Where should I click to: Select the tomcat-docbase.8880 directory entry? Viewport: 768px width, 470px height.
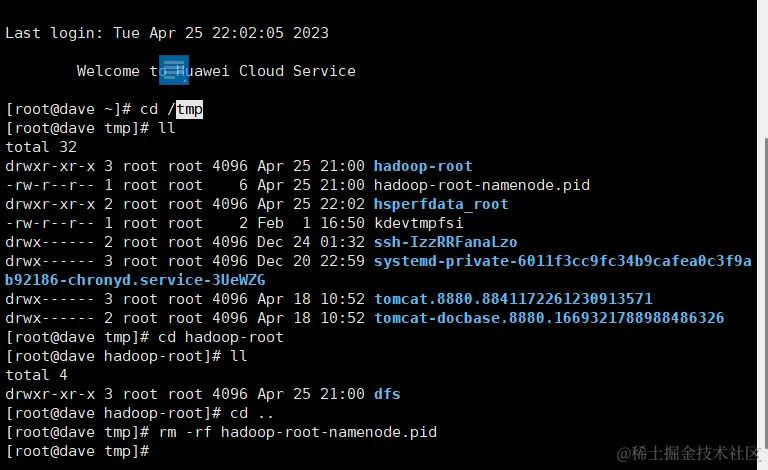click(549, 318)
